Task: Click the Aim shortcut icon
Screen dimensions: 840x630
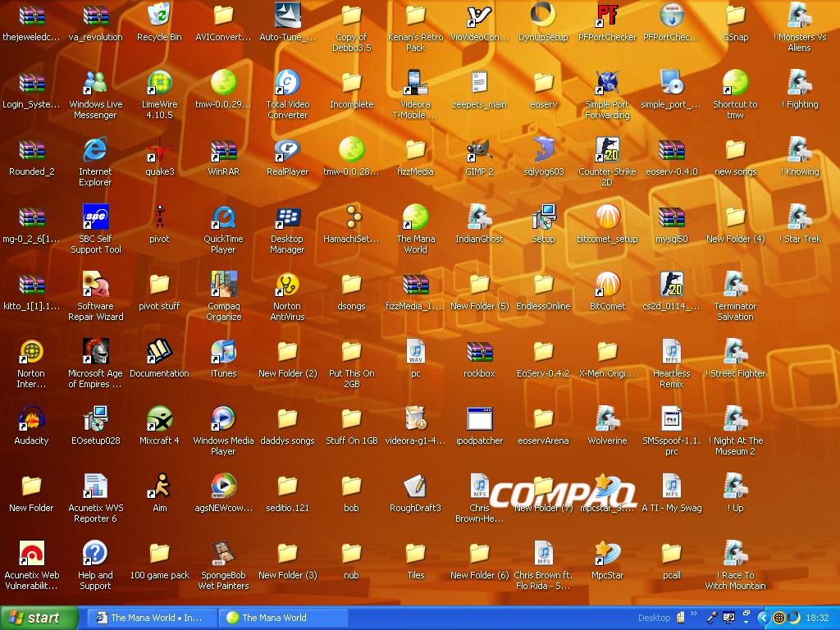Action: tap(159, 486)
